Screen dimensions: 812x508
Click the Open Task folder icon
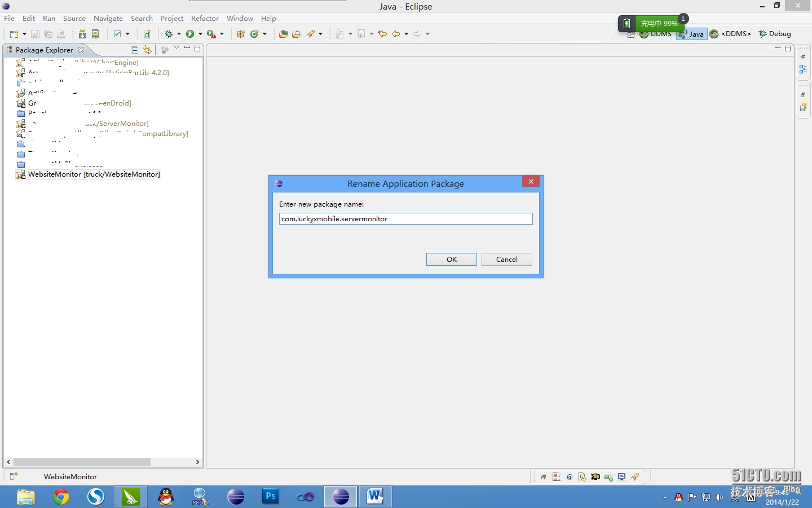click(x=296, y=34)
